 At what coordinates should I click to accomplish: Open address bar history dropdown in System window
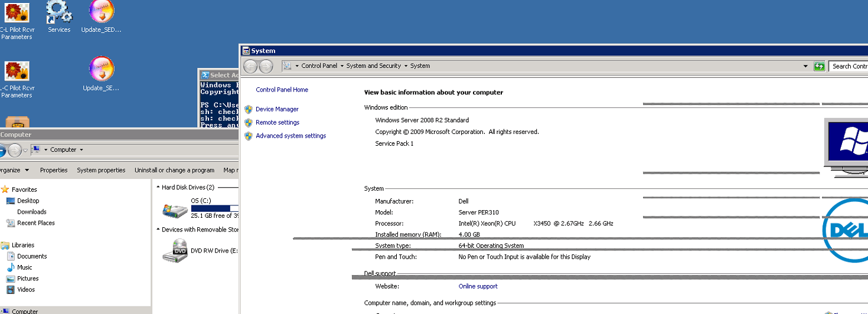805,66
